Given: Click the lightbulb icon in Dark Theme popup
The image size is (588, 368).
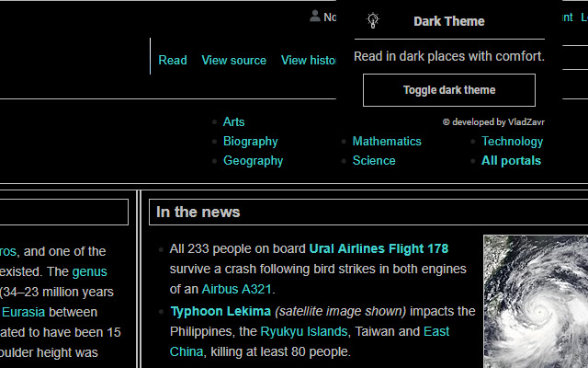Looking at the screenshot, I should [373, 20].
